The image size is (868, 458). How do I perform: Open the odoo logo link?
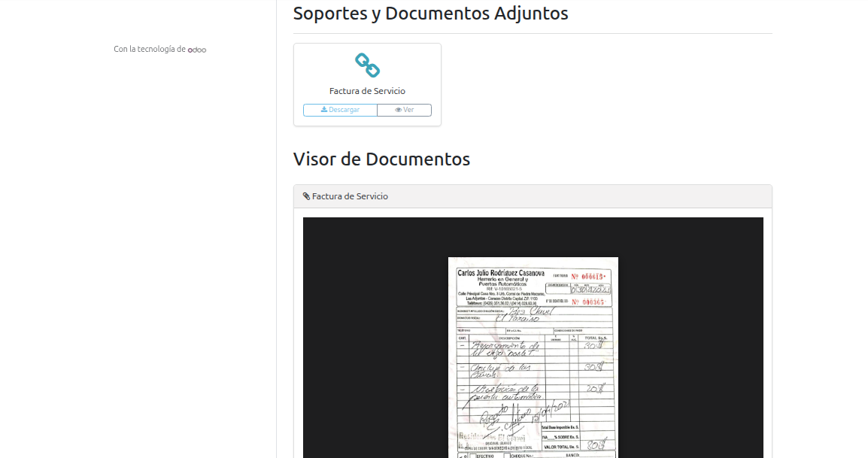coord(197,50)
